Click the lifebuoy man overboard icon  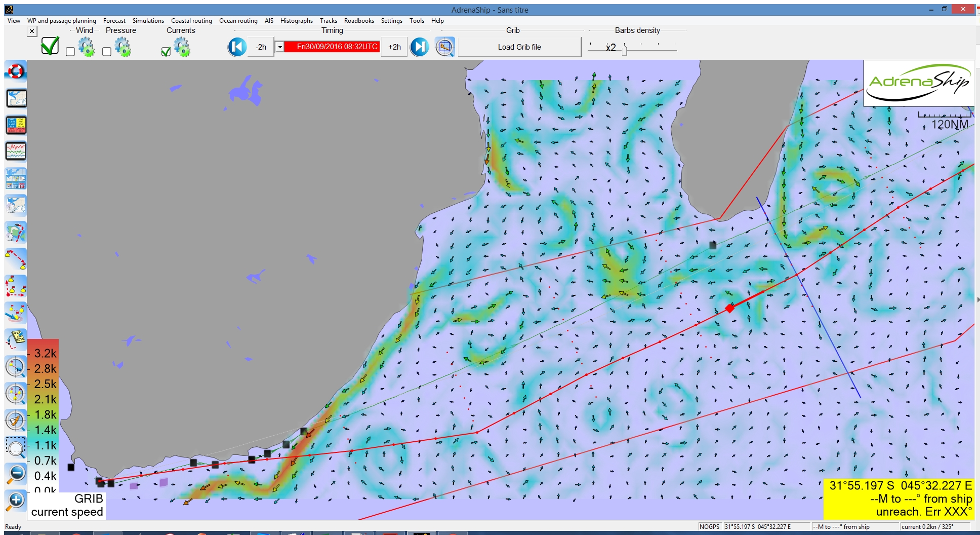[x=16, y=71]
